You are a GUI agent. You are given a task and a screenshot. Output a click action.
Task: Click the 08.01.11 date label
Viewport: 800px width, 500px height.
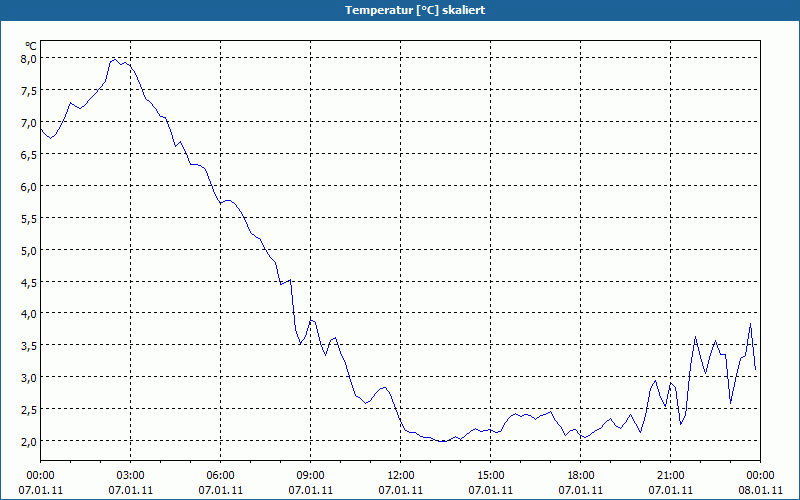coord(760,490)
